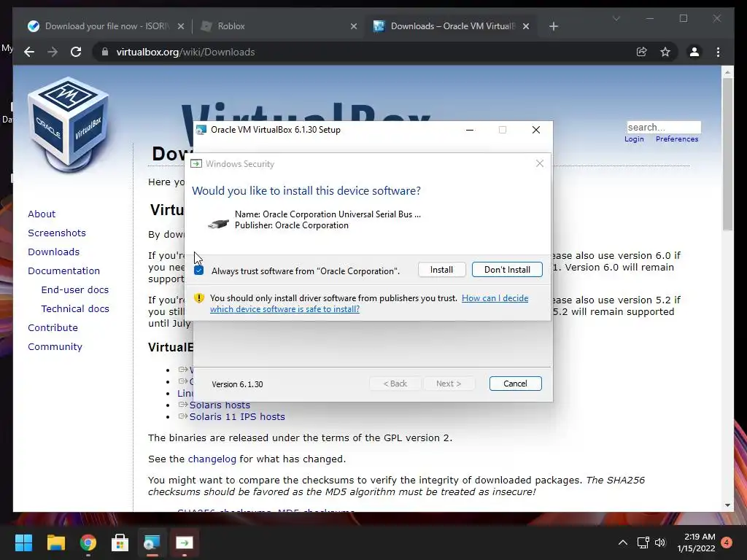Click the address bar URL
Screen dimensions: 747x560
pos(185,52)
